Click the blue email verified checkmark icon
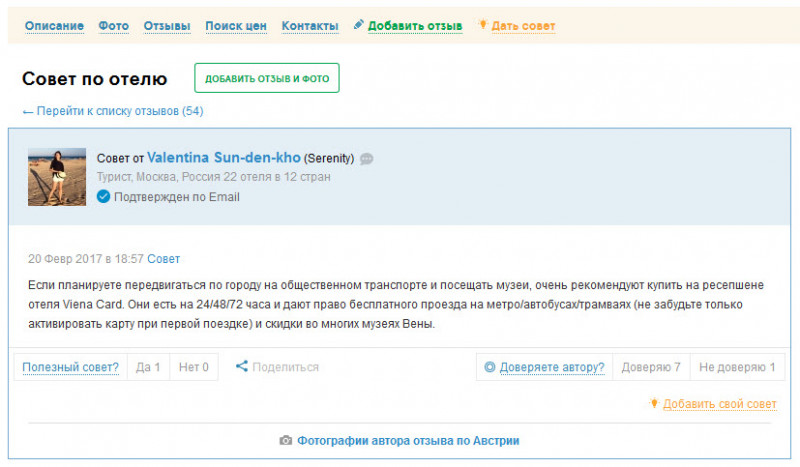 pyautogui.click(x=103, y=196)
